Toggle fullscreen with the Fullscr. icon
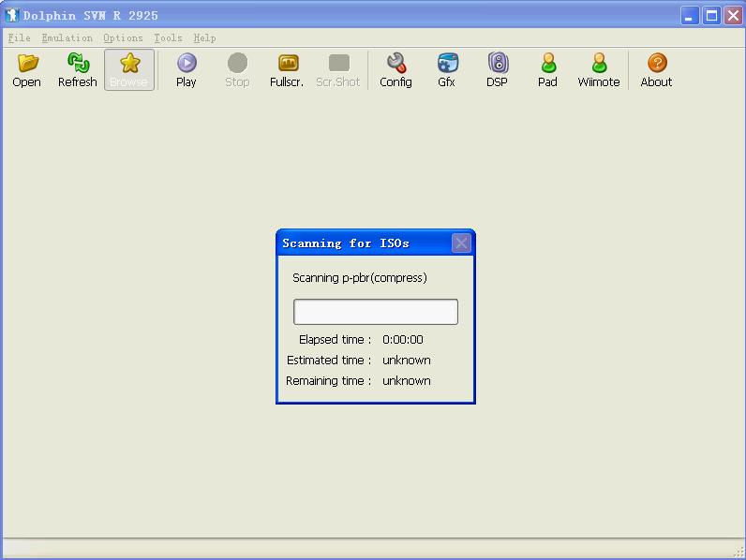Image resolution: width=746 pixels, height=560 pixels. click(x=288, y=63)
